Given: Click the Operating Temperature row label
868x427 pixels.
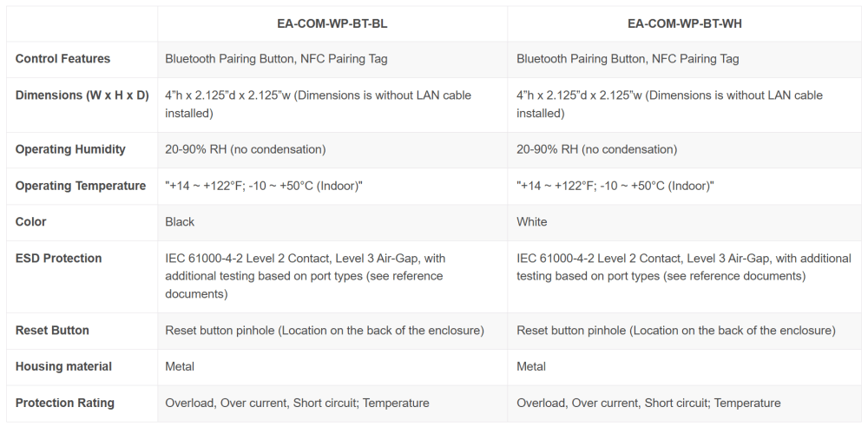Looking at the screenshot, I should pos(80,186).
